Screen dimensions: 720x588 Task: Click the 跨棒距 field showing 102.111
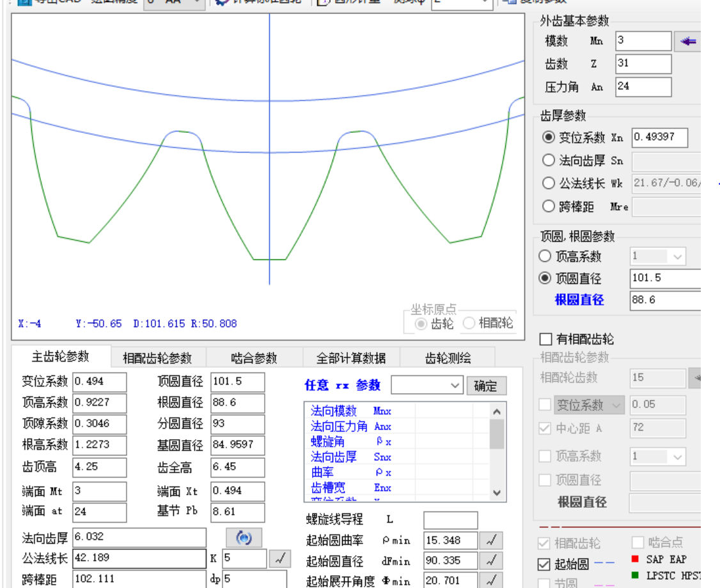tap(139, 579)
